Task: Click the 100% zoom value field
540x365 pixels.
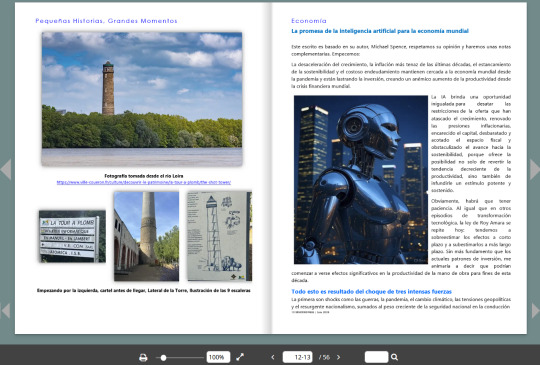Action: point(218,357)
